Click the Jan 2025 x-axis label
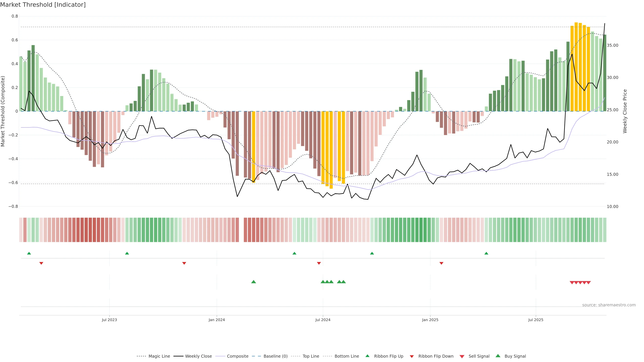Image resolution: width=644 pixels, height=362 pixels. [x=430, y=320]
